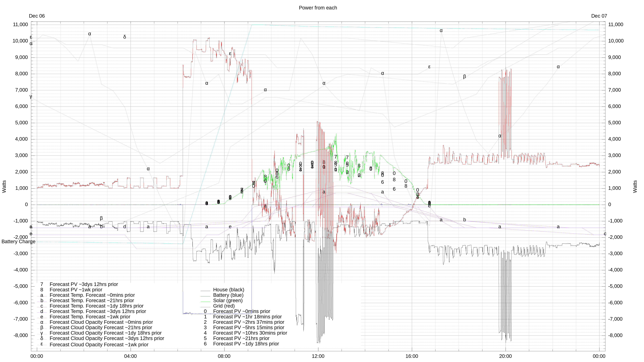Image resolution: width=644 pixels, height=362 pixels.
Task: Click the 'd' temperature marker near 04:00
Action: click(x=125, y=227)
